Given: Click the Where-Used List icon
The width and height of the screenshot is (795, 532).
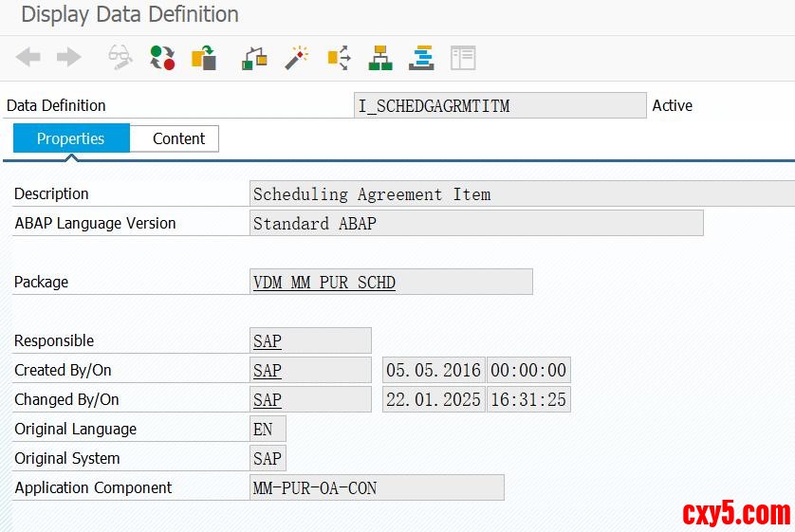Looking at the screenshot, I should coord(339,58).
